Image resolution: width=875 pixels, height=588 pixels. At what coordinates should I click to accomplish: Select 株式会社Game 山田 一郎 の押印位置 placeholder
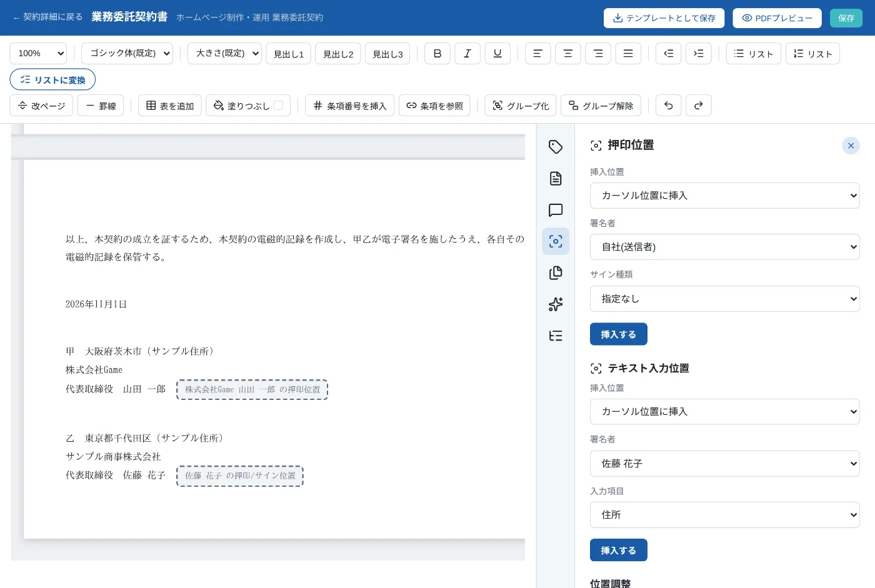click(x=252, y=389)
